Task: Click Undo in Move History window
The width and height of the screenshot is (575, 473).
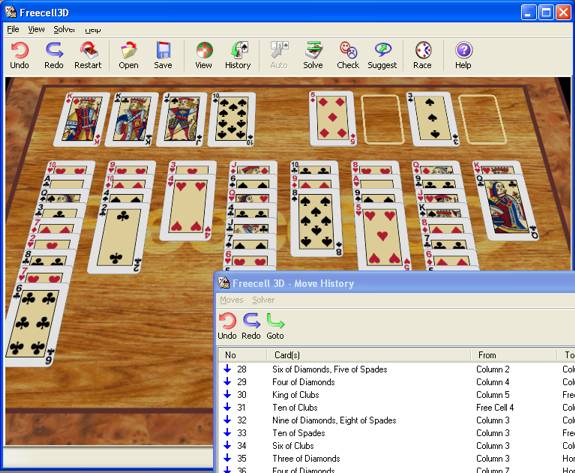Action: point(227,326)
